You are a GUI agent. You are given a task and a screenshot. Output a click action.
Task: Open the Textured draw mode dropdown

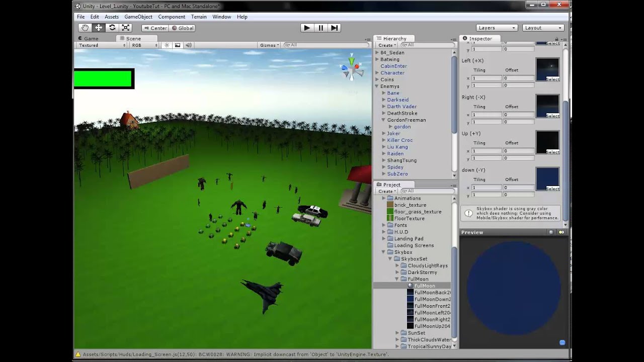coord(102,45)
